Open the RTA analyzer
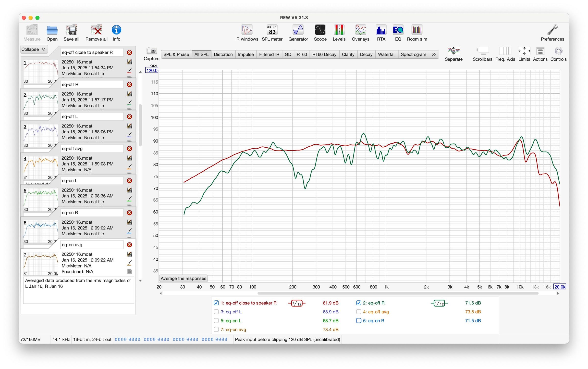The height and width of the screenshot is (369, 588). [x=381, y=30]
